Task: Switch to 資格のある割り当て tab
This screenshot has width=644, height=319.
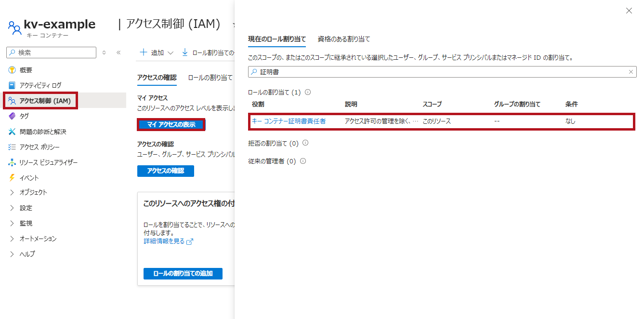Action: click(x=343, y=39)
